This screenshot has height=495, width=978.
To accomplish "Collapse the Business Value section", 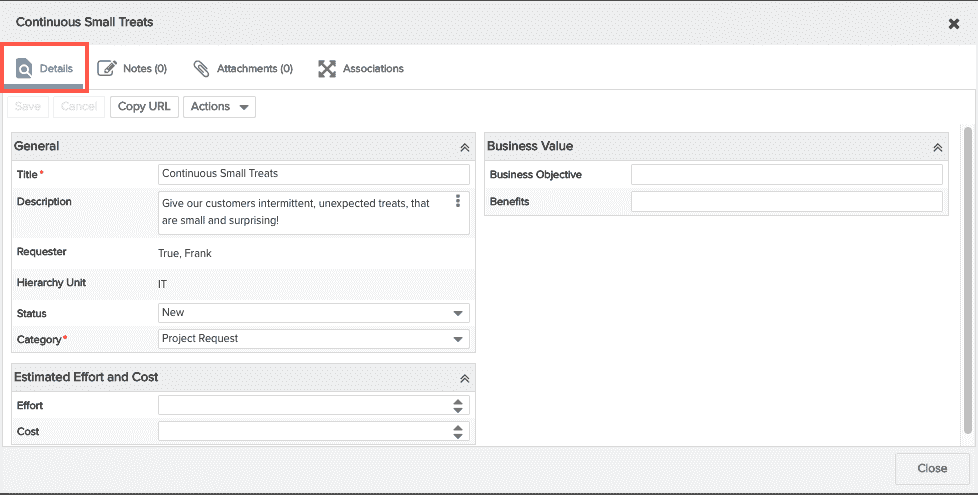I will click(x=937, y=148).
